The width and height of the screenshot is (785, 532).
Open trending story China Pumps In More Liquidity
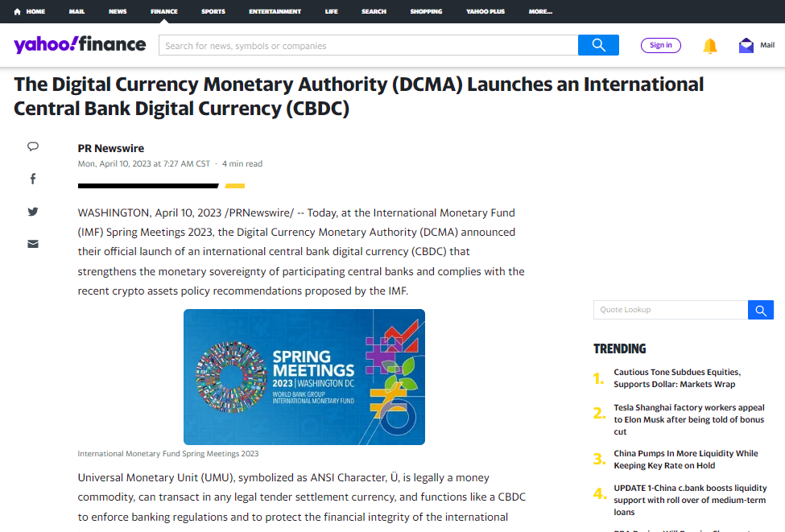(x=686, y=460)
